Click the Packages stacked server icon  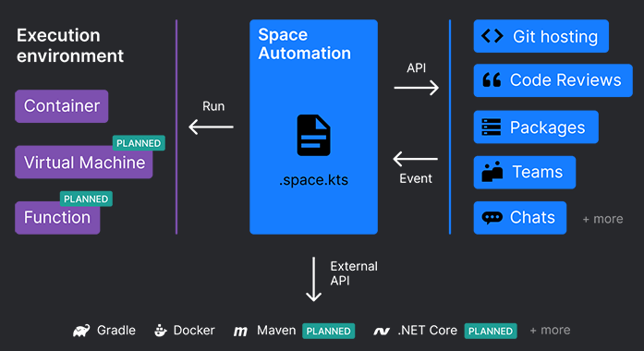tap(492, 127)
